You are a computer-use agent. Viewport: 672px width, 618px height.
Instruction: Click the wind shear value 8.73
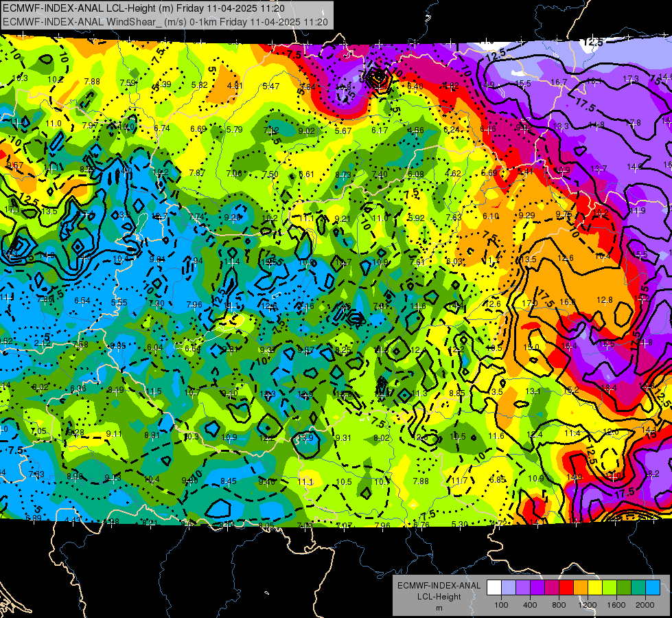point(343,174)
